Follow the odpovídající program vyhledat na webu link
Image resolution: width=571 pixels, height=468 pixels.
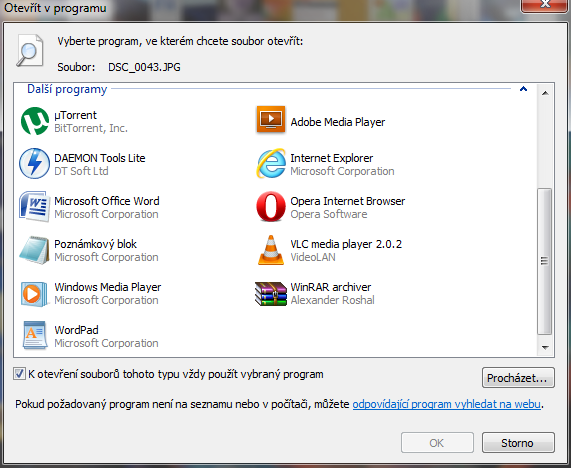point(446,404)
